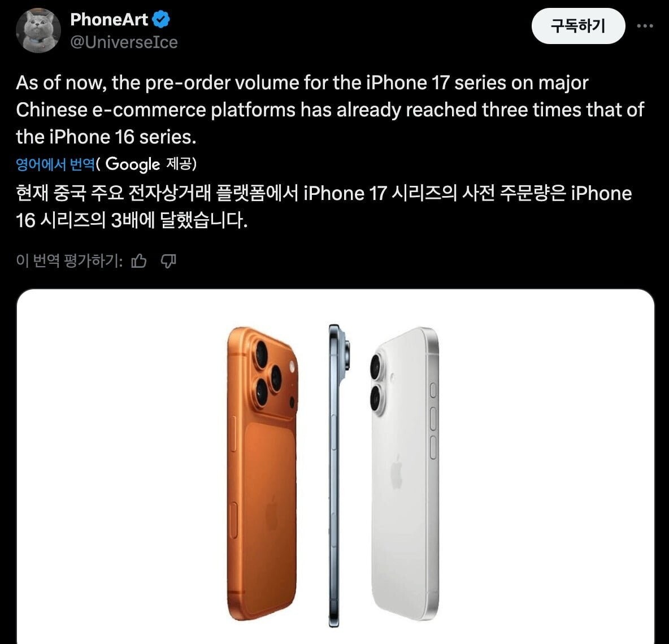Open the orange iPhone image
Viewport: 669px width, 644px height.
click(262, 473)
